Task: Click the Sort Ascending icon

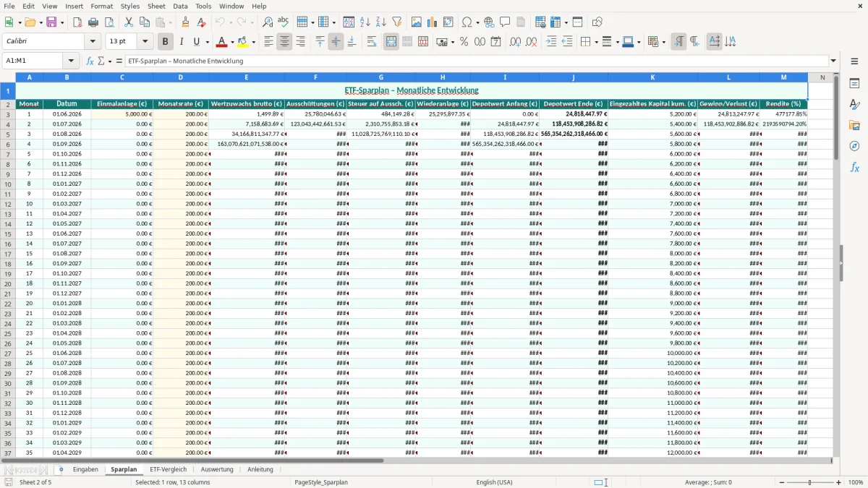Action: point(365,22)
